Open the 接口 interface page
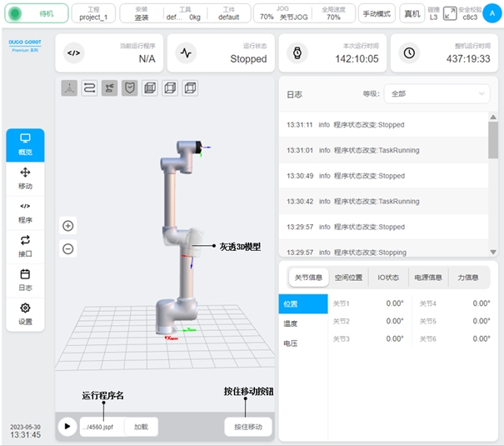504x446 pixels. (25, 245)
